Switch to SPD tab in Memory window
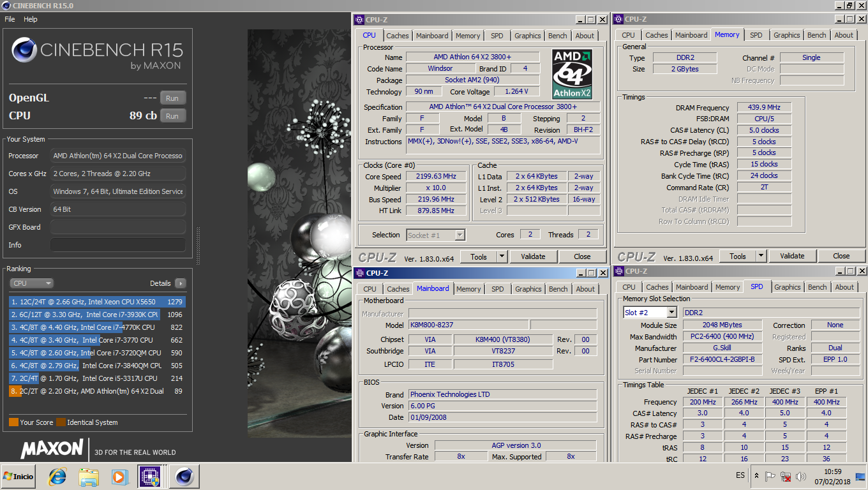Screen dimensions: 868x490 [x=756, y=35]
